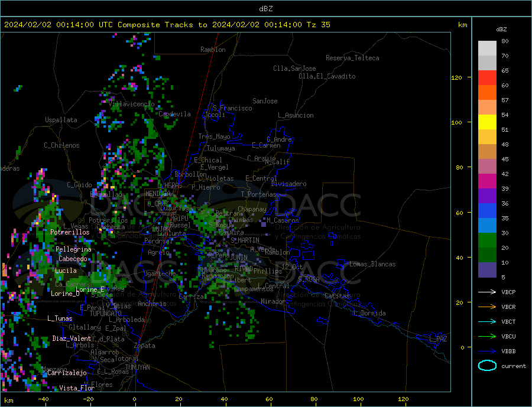Click the 'L_Asuncion' place label

[296, 115]
